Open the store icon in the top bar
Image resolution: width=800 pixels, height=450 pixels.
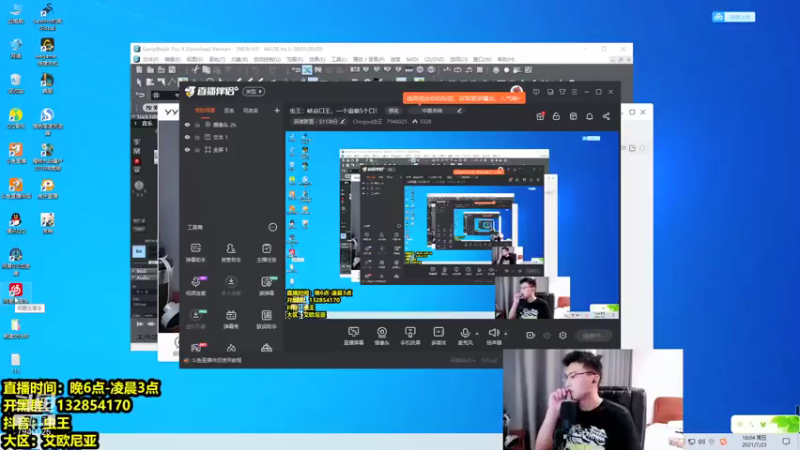coord(573,116)
